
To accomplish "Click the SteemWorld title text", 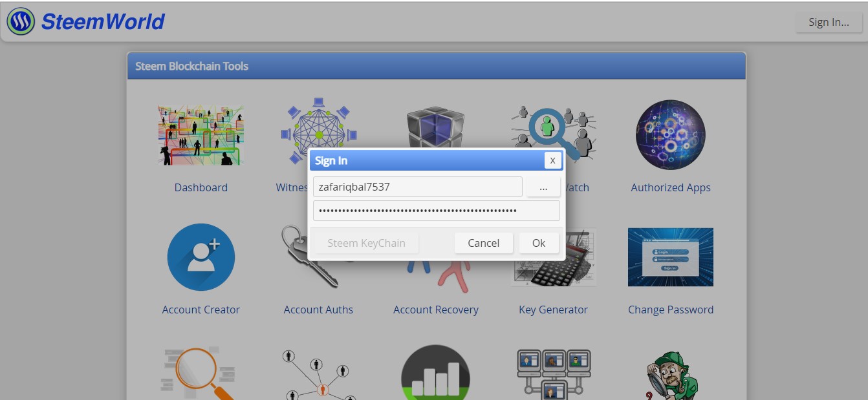I will pos(103,21).
